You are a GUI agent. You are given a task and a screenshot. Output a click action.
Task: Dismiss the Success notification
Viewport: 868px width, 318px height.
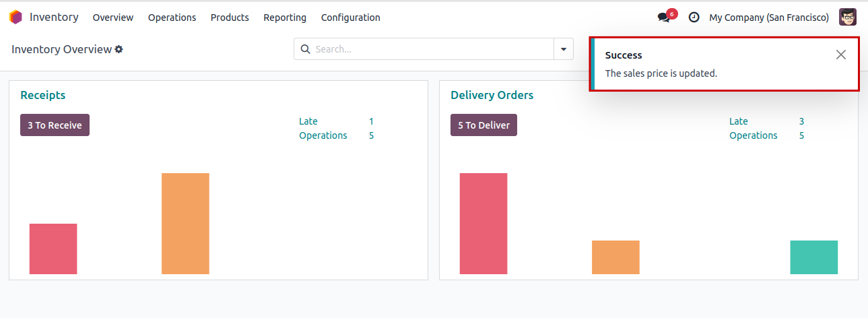tap(840, 55)
